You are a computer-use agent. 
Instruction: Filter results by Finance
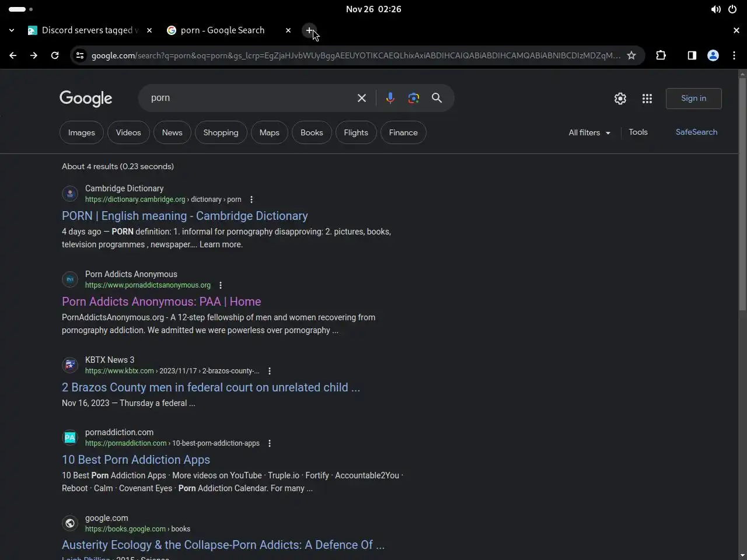(403, 132)
